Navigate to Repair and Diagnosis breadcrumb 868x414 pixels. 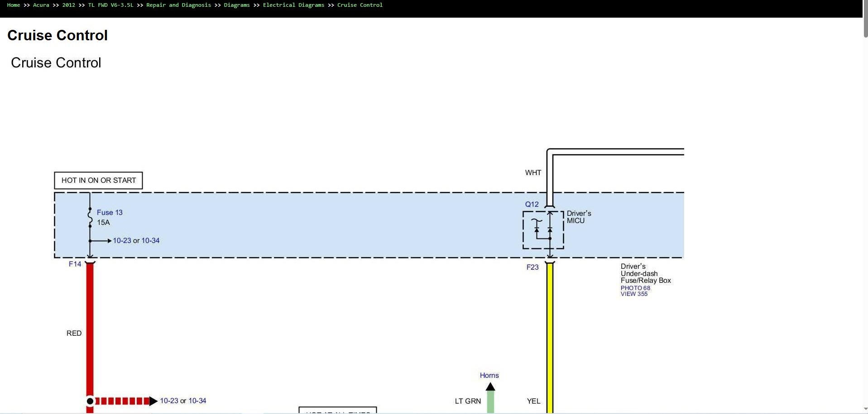click(x=178, y=5)
